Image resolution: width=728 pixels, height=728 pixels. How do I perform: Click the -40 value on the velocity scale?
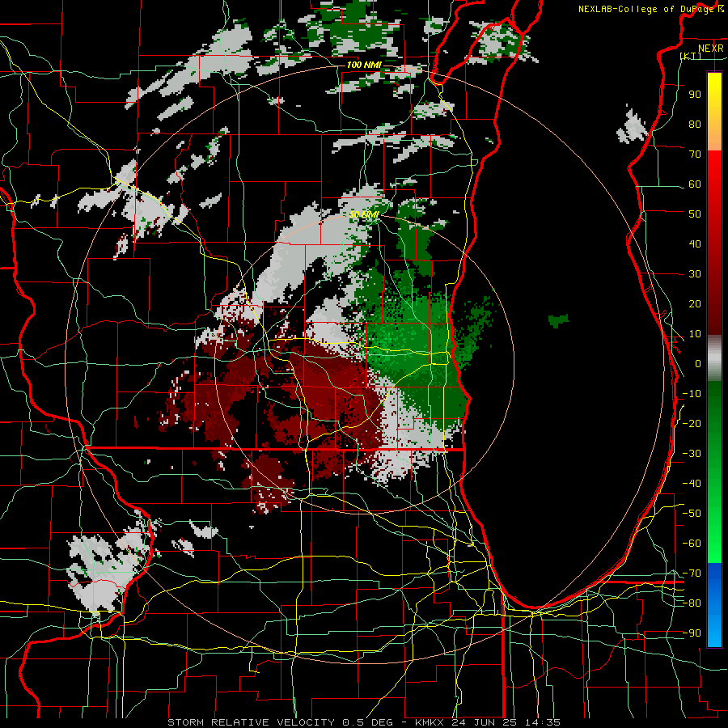point(692,484)
